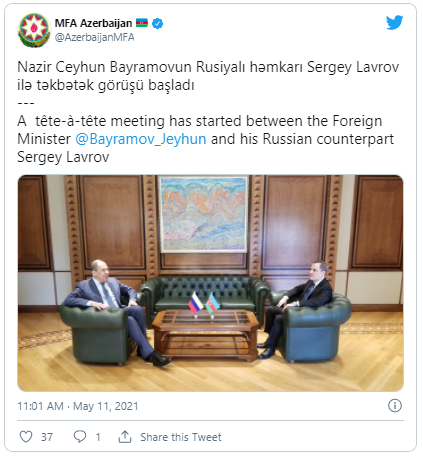Open replies via speech bubble icon
This screenshot has height=458, width=423.
pyautogui.click(x=80, y=437)
